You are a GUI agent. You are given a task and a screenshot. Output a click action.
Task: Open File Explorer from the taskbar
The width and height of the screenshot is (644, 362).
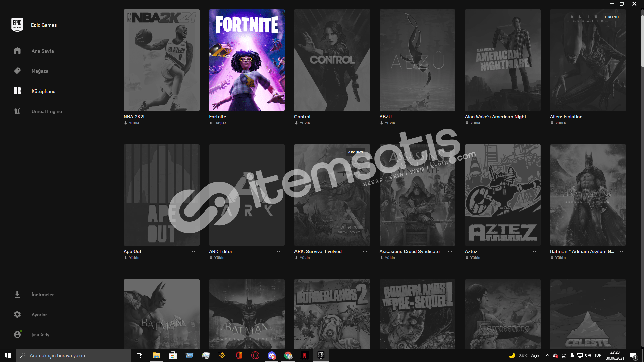click(156, 355)
